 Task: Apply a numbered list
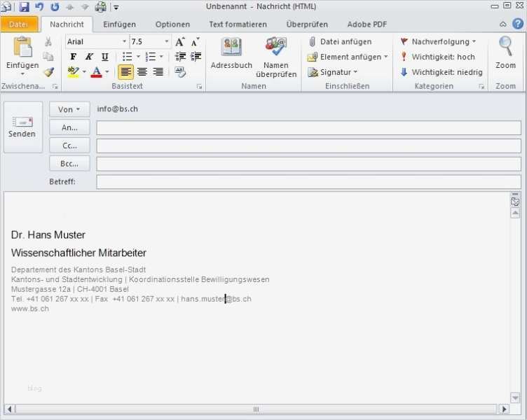point(150,57)
